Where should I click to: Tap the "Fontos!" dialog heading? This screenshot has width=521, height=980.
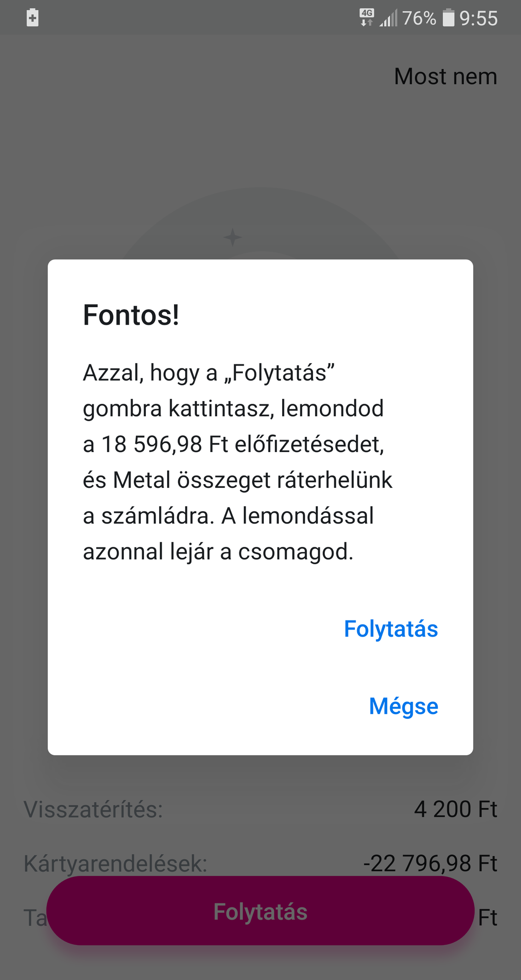point(131,315)
